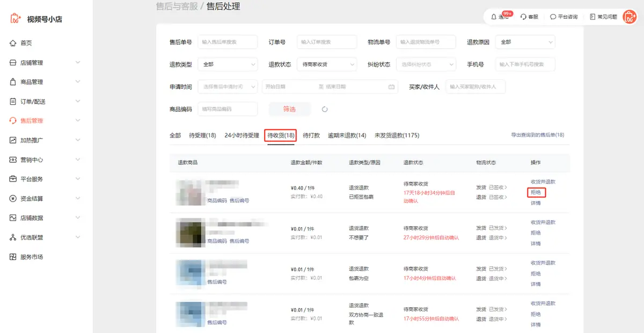Switch to the 逾期未退款(14) tab
Screen dimensions: 644x333
click(347, 135)
